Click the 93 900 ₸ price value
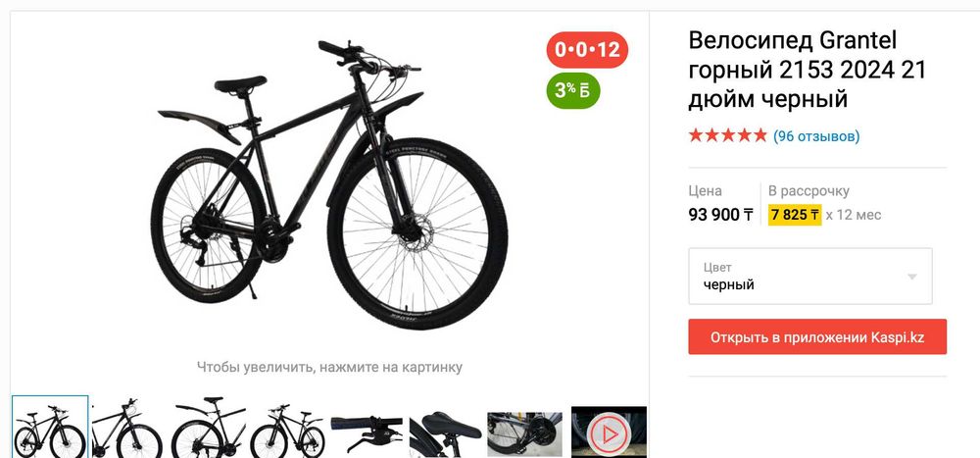The width and height of the screenshot is (980, 458). point(720,215)
